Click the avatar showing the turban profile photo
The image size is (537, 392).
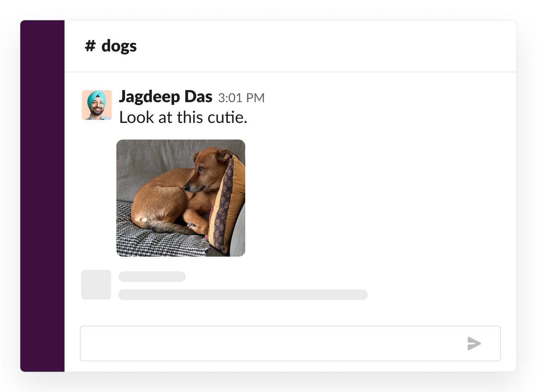point(96,105)
